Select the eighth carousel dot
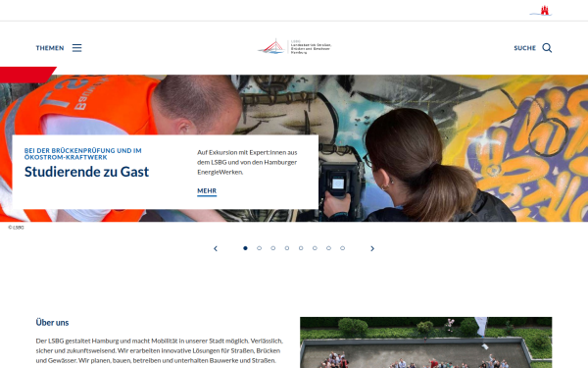588x368 pixels. [x=342, y=248]
